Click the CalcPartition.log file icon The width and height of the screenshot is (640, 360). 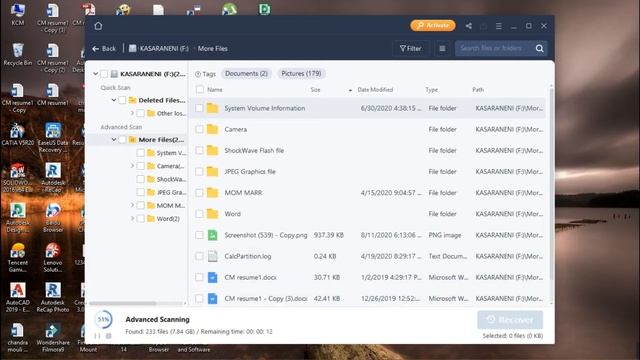(x=212, y=256)
